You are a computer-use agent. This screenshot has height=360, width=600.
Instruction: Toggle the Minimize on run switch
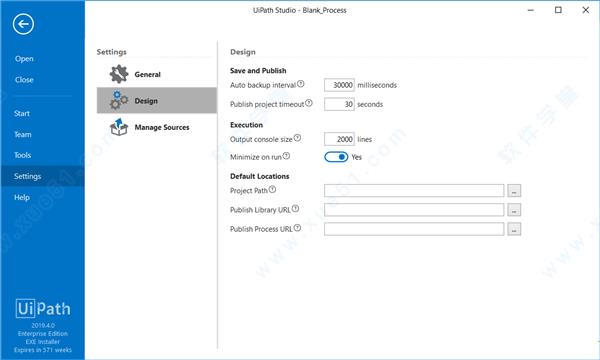coord(336,157)
